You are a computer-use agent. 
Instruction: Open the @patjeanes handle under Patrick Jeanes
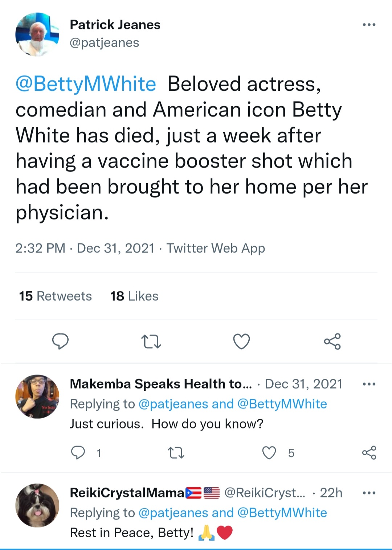click(105, 43)
